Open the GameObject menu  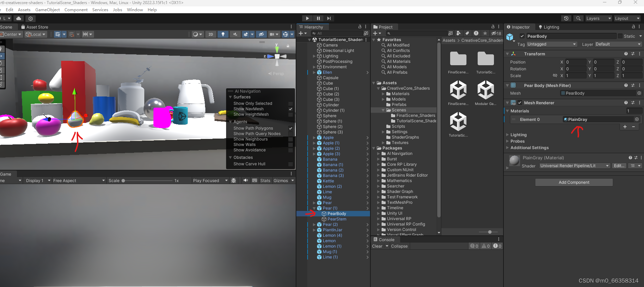[x=48, y=10]
